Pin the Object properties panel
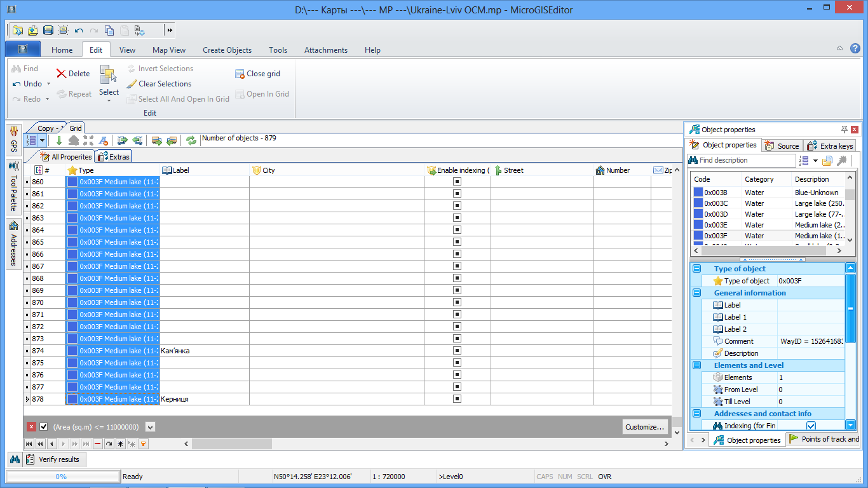The image size is (868, 488). (x=844, y=130)
